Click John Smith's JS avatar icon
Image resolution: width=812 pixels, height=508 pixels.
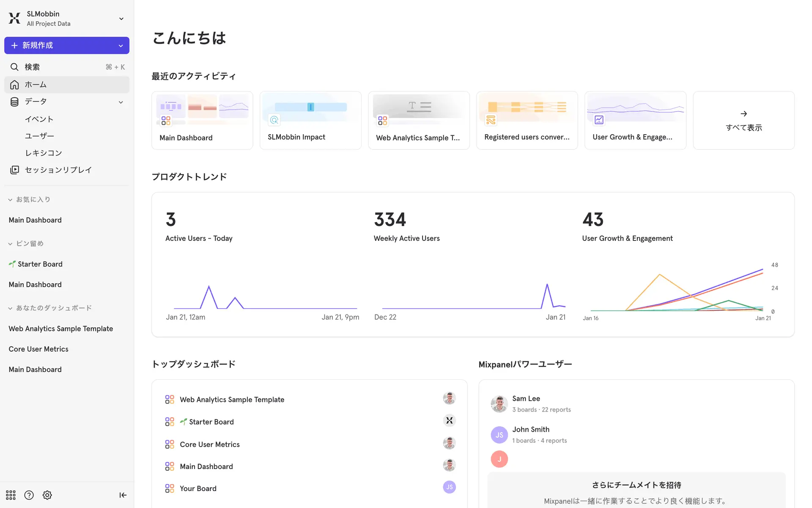pos(499,435)
